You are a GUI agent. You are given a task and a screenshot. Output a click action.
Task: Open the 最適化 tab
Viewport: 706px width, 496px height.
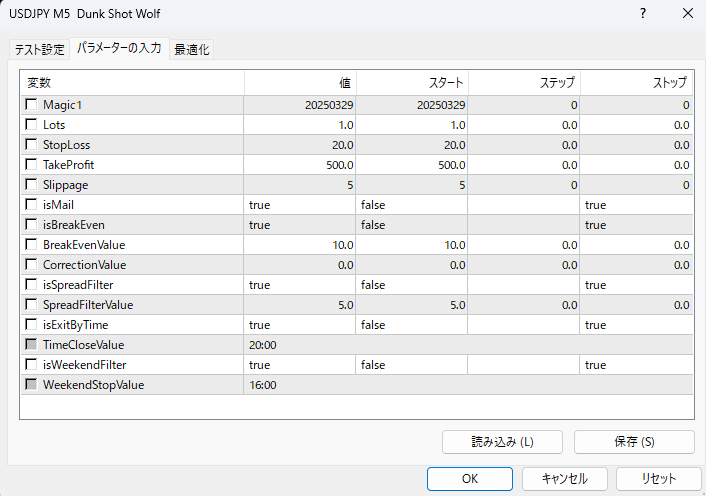191,49
